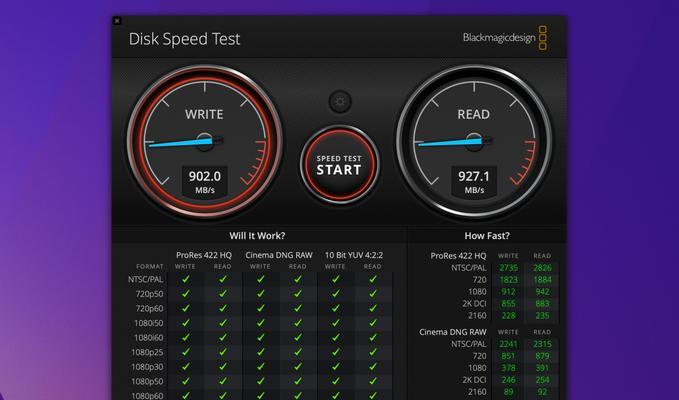Click Cinema DNG RAW column header in Will It Work
The height and width of the screenshot is (400, 679).
click(279, 255)
